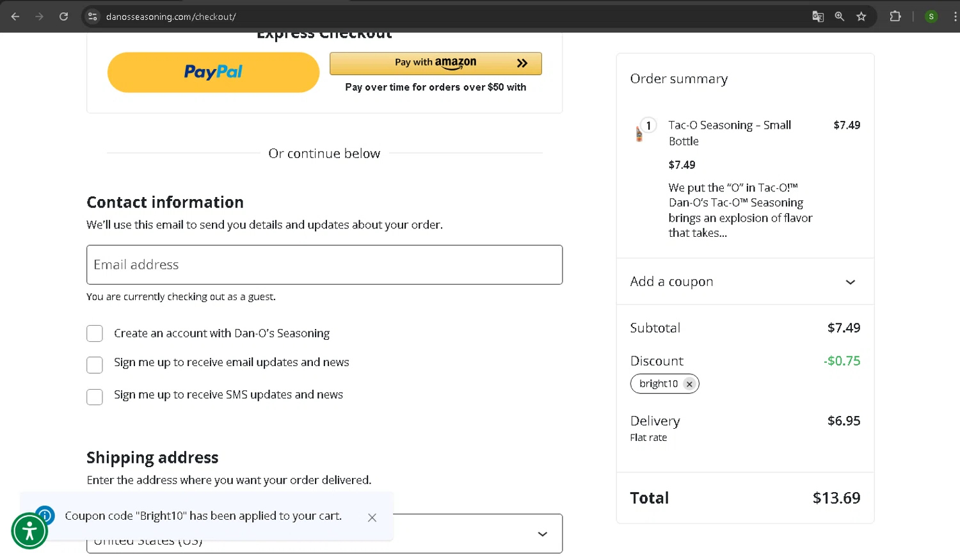The width and height of the screenshot is (960, 560).
Task: Open the zoom magnifier icon
Action: 840,17
